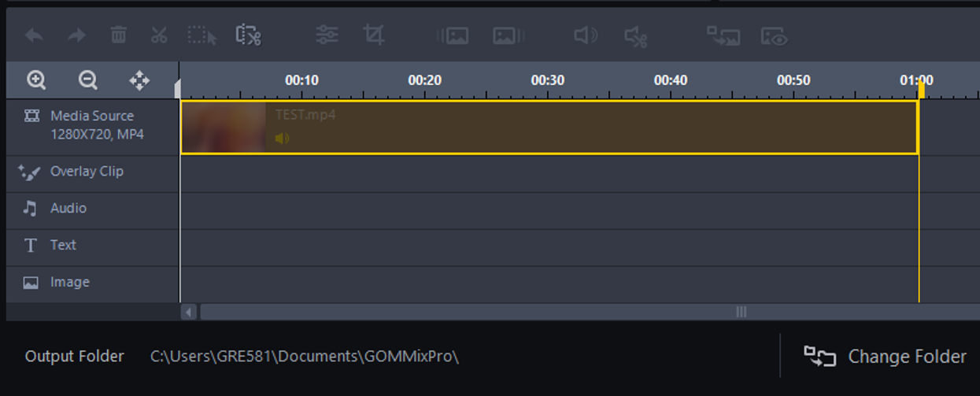
Task: Toggle audio icon on TEST.mp4 clip
Action: [x=282, y=139]
